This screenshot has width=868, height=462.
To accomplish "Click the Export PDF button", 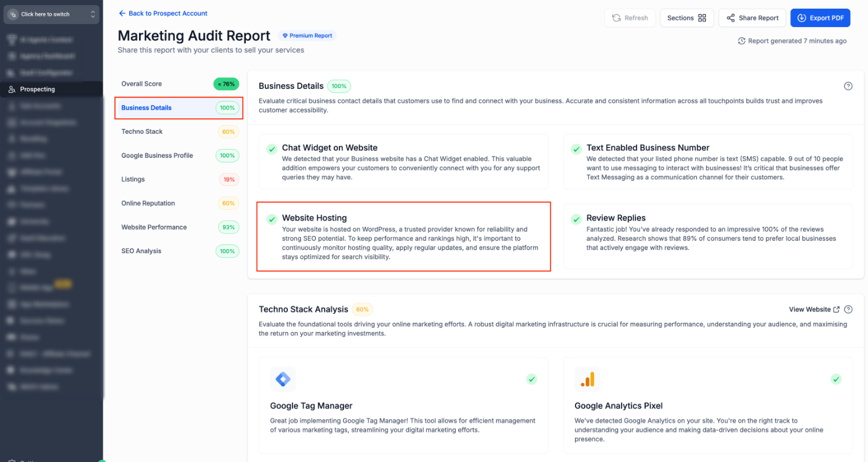I will pos(820,18).
